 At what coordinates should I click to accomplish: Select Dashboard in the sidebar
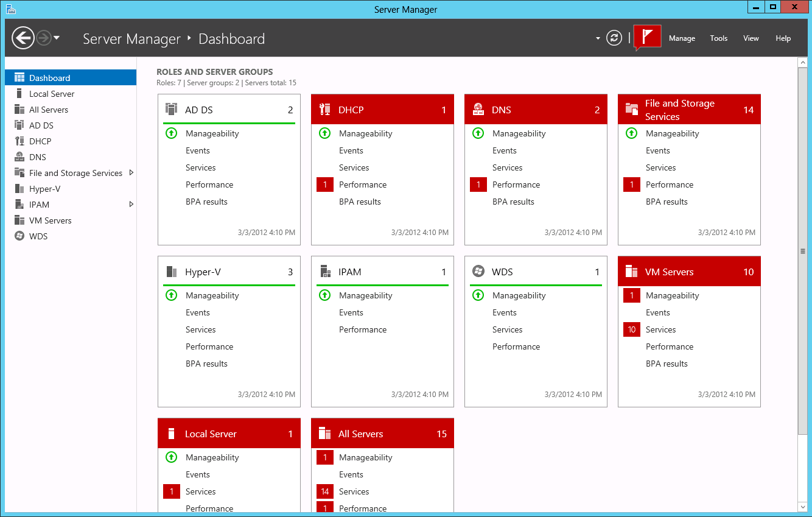point(71,77)
